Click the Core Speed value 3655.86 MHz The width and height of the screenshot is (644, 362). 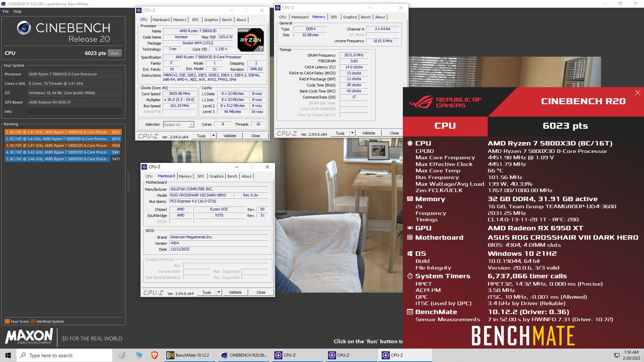coord(179,94)
